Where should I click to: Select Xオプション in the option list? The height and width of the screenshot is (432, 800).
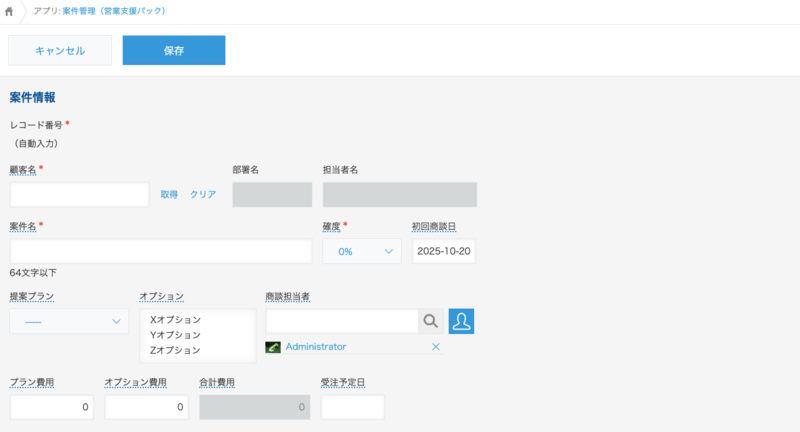pos(175,320)
